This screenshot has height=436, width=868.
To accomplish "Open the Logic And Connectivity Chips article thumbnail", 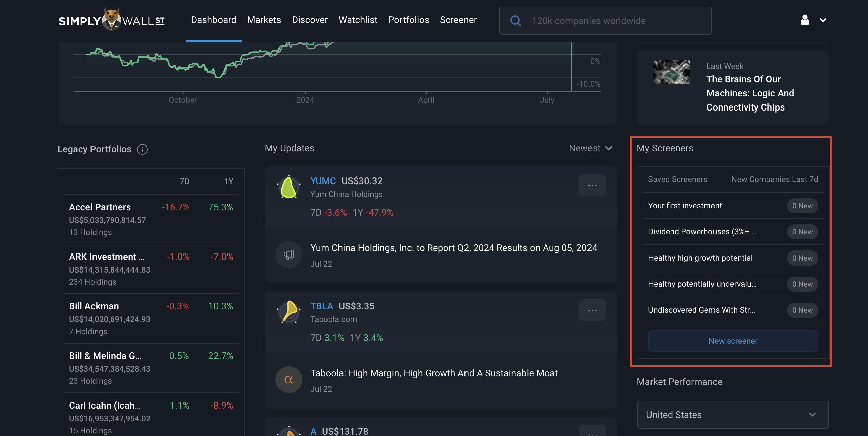I will pos(671,72).
